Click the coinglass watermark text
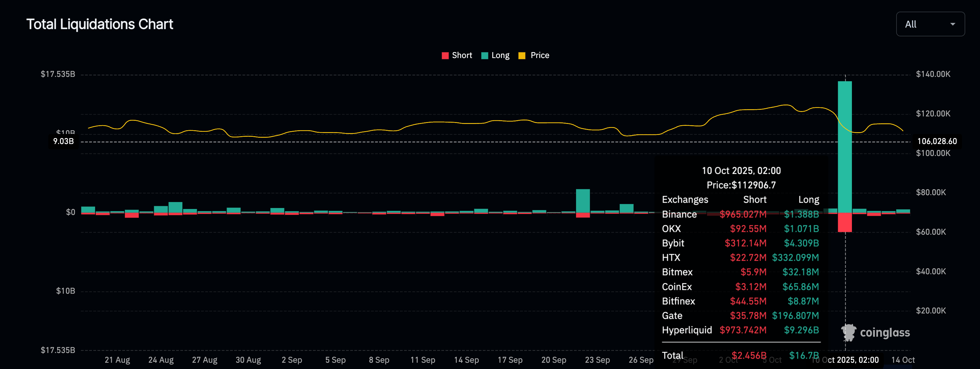 pyautogui.click(x=885, y=333)
